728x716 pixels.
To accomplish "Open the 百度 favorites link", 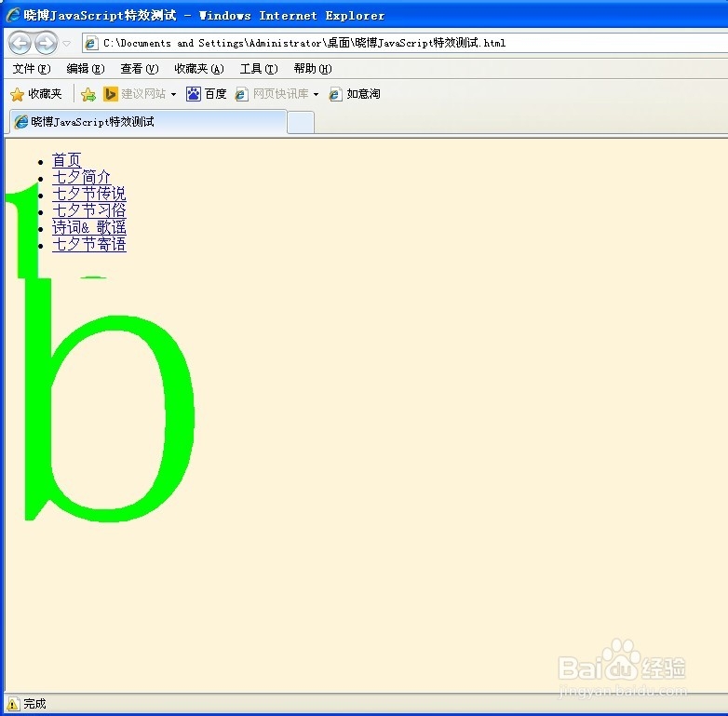I will pyautogui.click(x=215, y=94).
